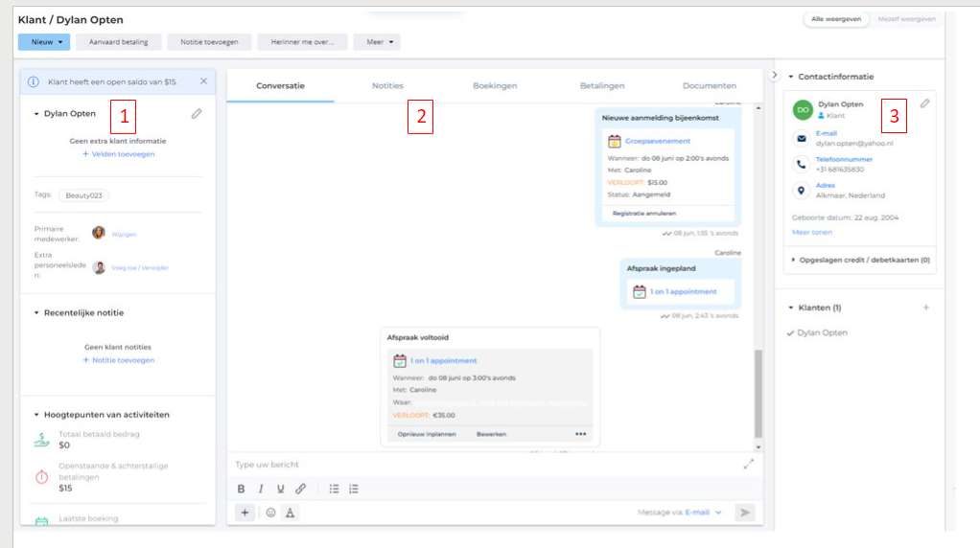Collapse Contactinformatie section
Image resolution: width=980 pixels, height=548 pixels.
[x=791, y=77]
